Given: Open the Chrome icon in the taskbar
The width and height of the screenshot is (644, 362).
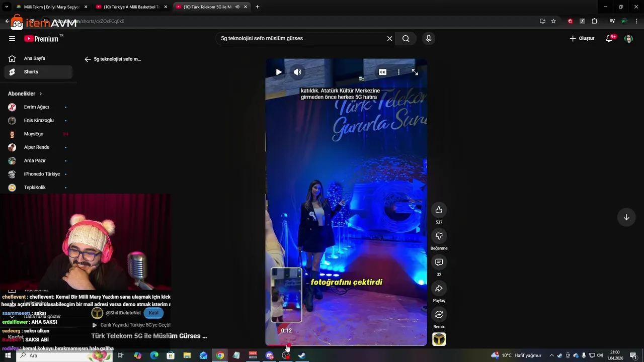Looking at the screenshot, I should [220, 355].
